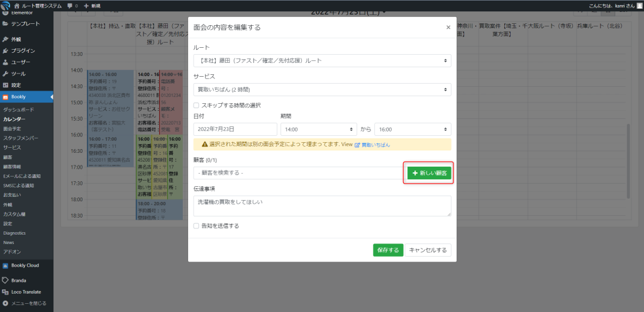Click the user avatar in top bar
Screen dimensions: 644x312
tap(639, 5)
